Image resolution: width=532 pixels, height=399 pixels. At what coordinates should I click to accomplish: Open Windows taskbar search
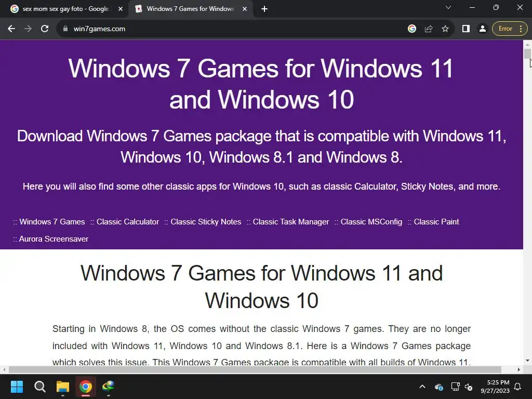click(x=39, y=387)
